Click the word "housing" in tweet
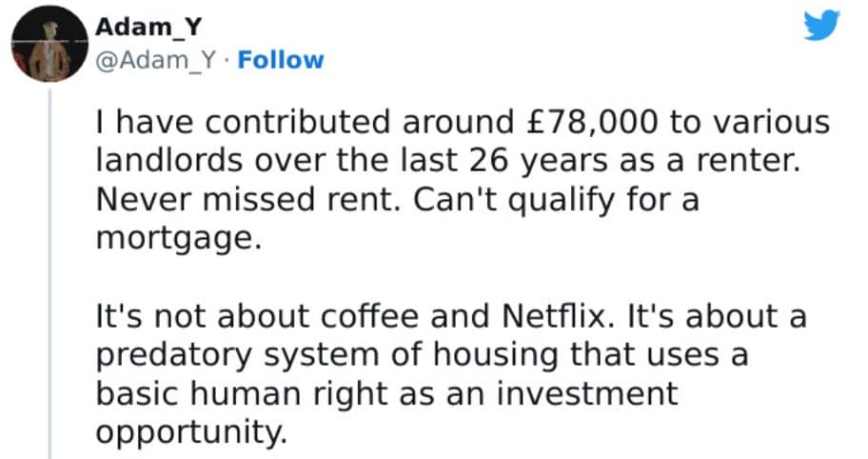The height and width of the screenshot is (459, 868). (484, 354)
